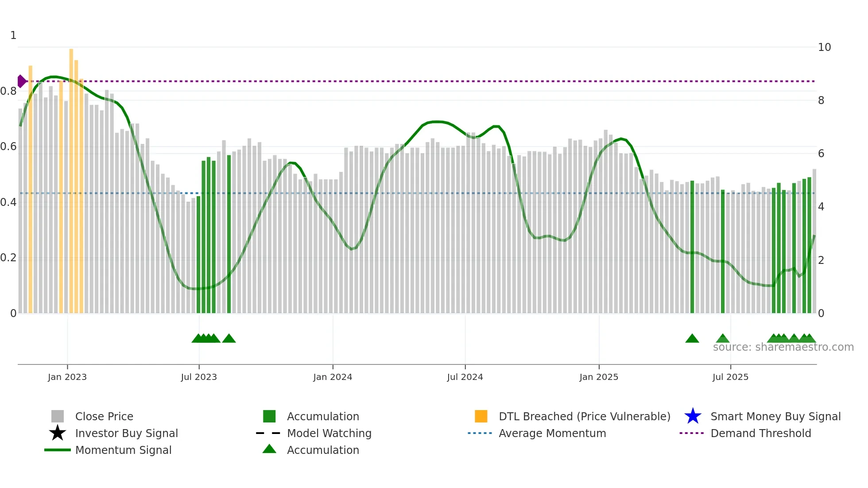Click the orange DTL Breached legend icon
The image size is (868, 488).
[x=481, y=416]
